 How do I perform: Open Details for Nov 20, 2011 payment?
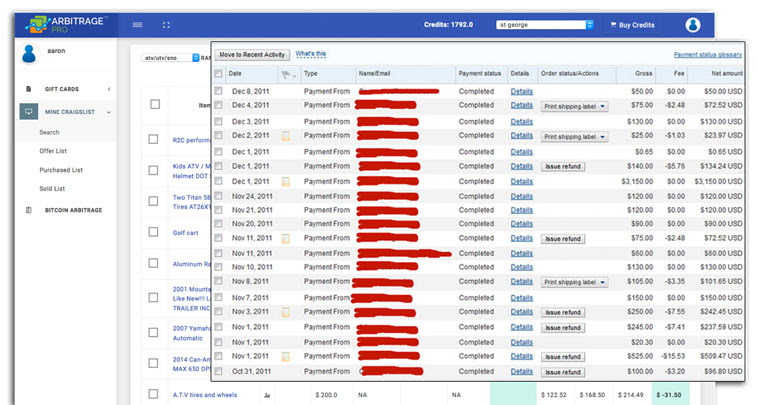click(x=522, y=224)
